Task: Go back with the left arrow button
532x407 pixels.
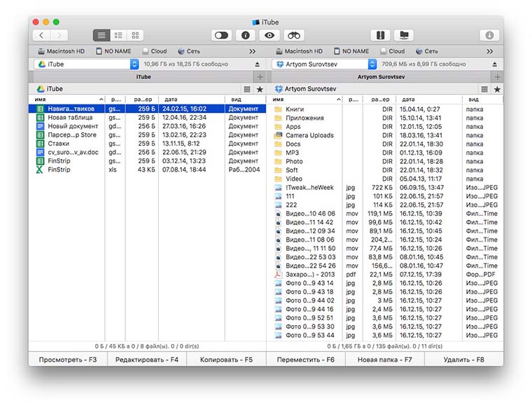Action: [41, 35]
